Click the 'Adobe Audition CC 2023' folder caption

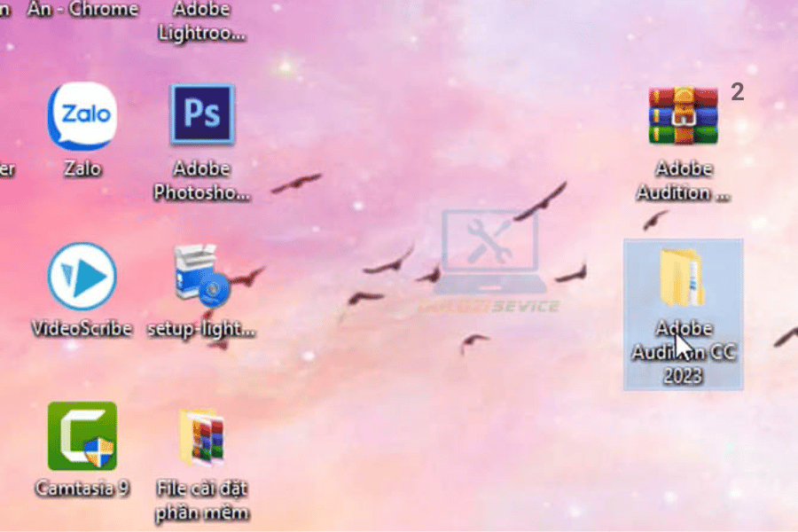click(x=683, y=352)
